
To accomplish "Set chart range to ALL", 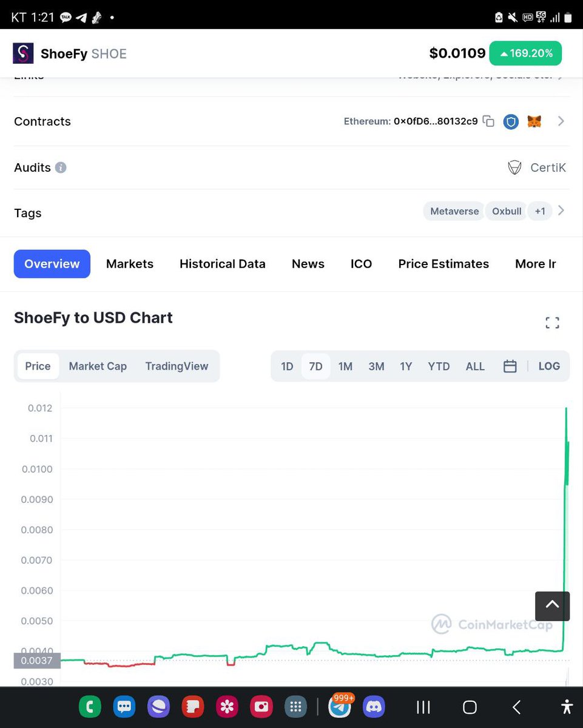I will (475, 366).
